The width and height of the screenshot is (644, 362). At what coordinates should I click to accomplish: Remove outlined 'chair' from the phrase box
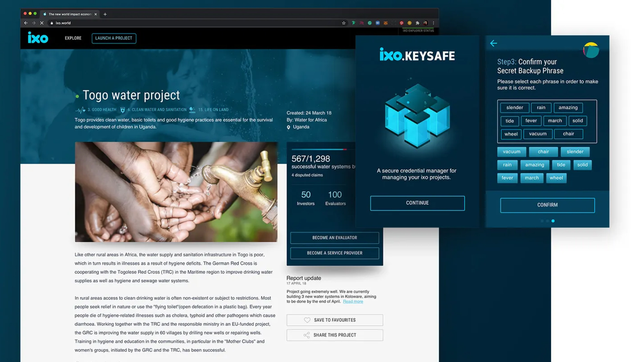pos(568,134)
